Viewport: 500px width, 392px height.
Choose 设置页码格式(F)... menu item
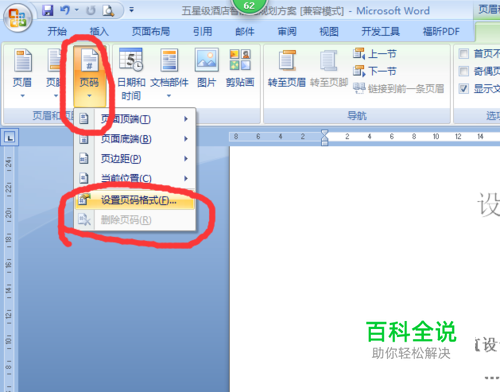[x=135, y=200]
